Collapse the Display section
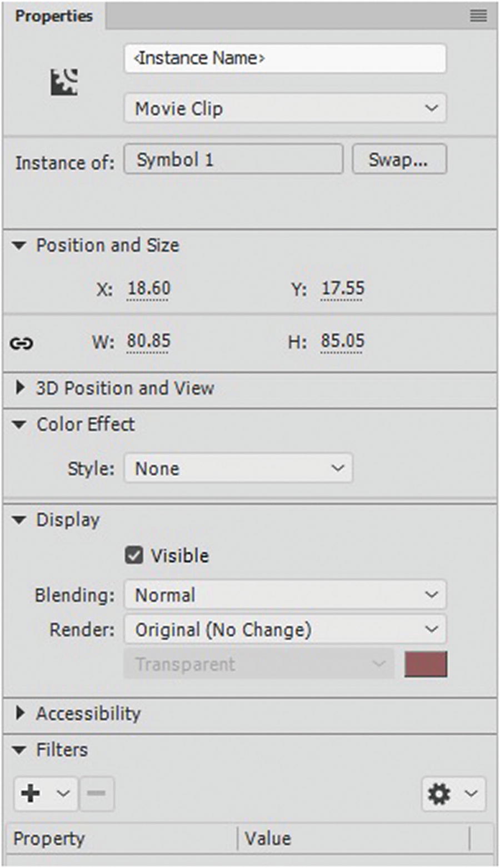 tap(18, 520)
